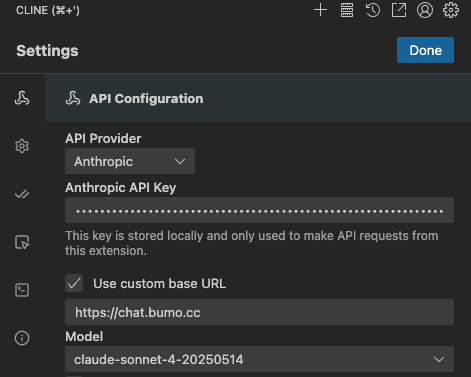Open Feature settings double-check sidebar icon
Screen dimensions: 471x377
pos(22,194)
